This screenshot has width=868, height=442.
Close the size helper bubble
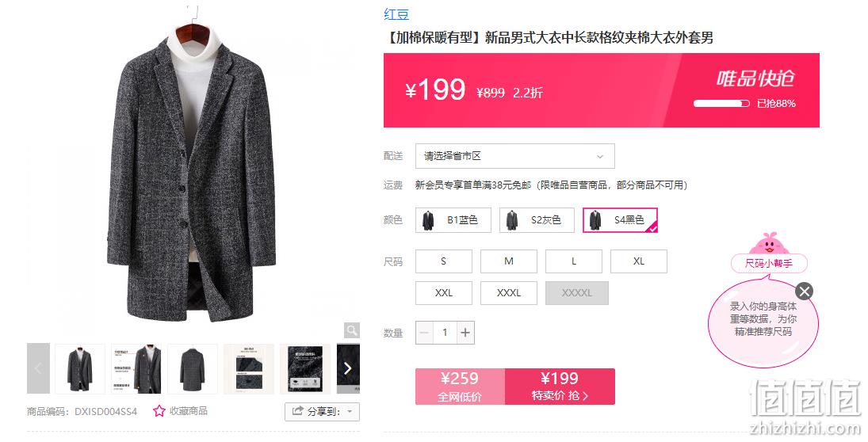804,291
